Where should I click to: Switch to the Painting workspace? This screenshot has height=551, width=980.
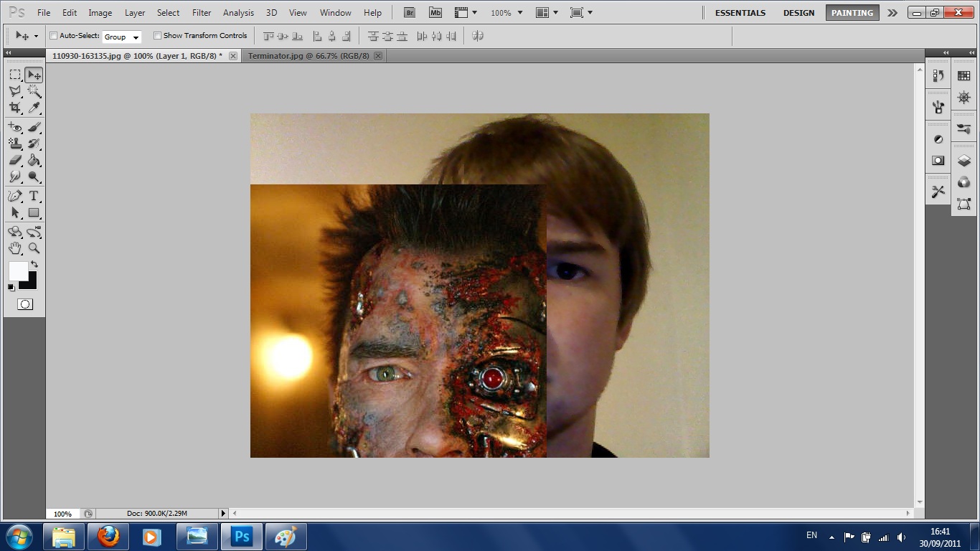(x=852, y=13)
